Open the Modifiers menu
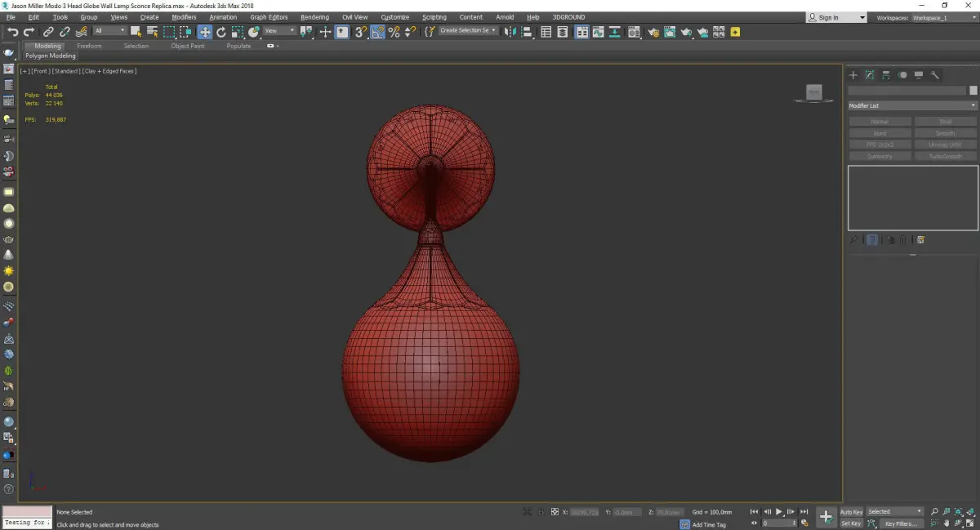 pos(184,17)
